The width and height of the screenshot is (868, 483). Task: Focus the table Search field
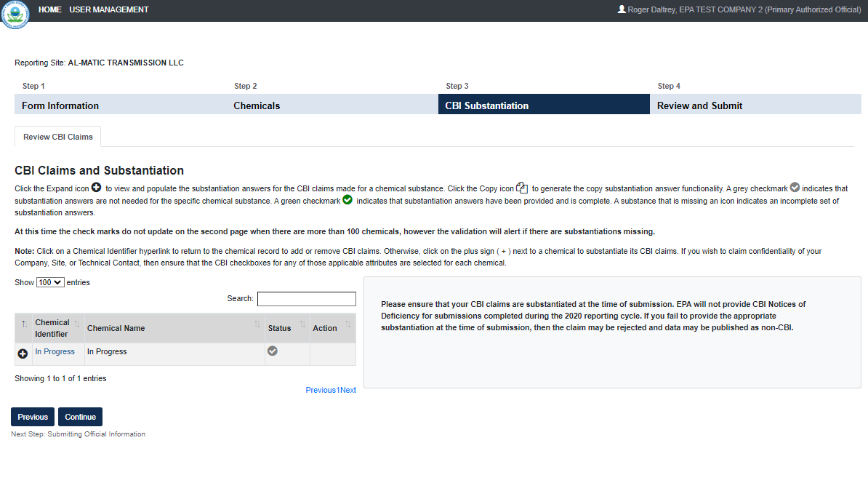[306, 299]
